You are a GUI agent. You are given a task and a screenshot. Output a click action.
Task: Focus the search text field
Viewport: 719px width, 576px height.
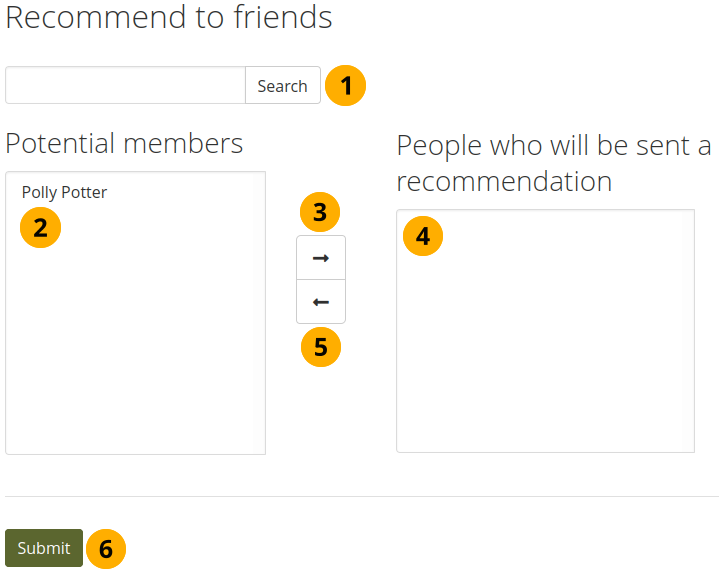(x=125, y=86)
